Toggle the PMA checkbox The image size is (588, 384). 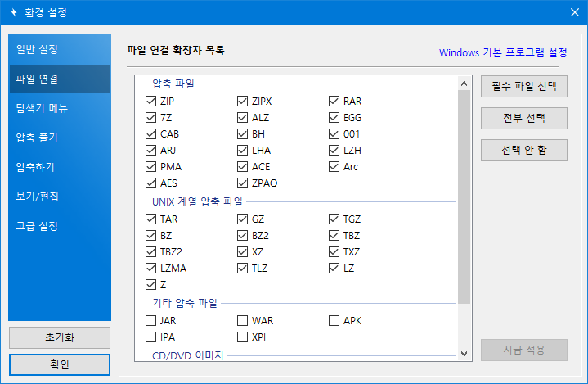tap(150, 167)
